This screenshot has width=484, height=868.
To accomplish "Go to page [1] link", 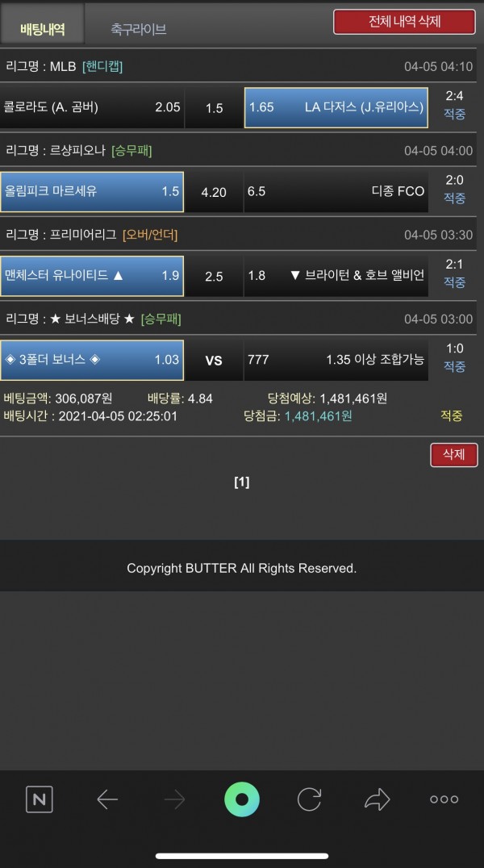I will (241, 482).
